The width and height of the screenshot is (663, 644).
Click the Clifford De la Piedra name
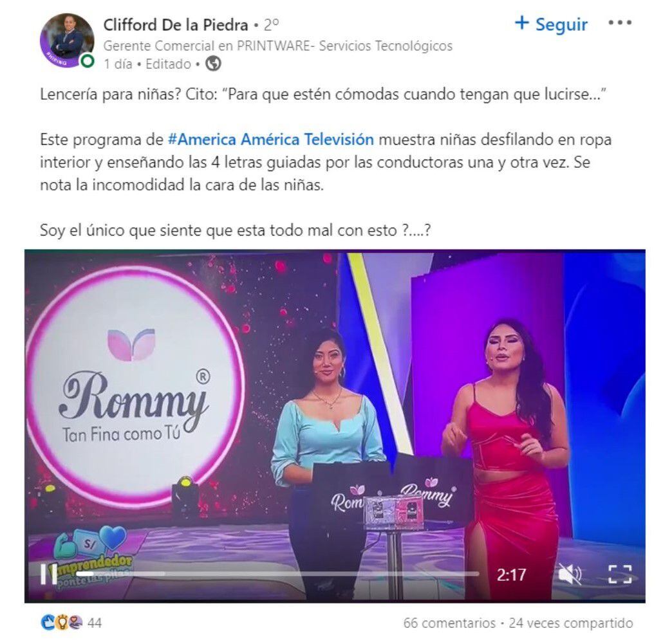coord(176,25)
